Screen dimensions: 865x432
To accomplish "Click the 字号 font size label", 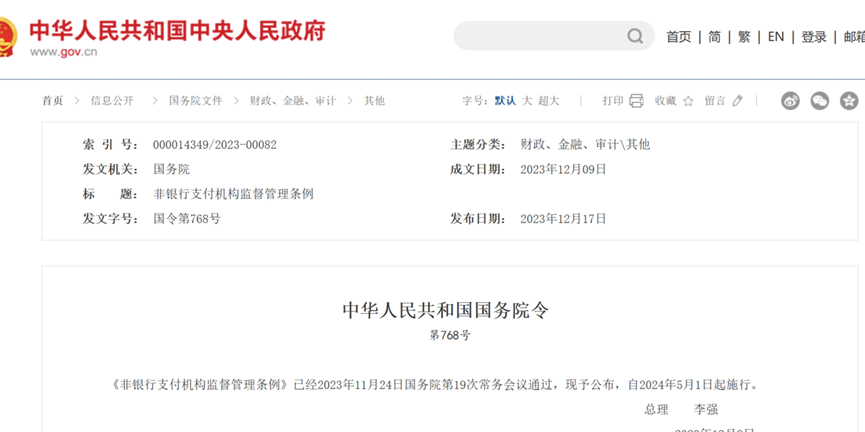I will 475,101.
